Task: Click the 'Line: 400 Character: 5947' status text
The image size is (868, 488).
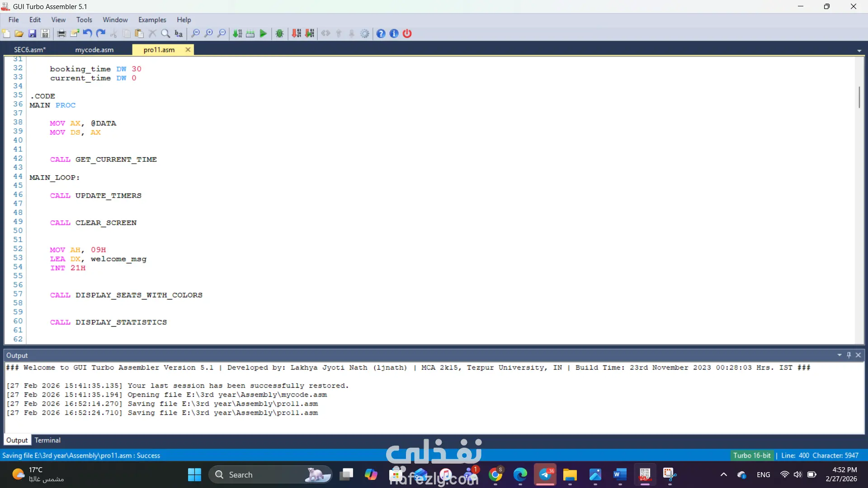Action: [820, 455]
